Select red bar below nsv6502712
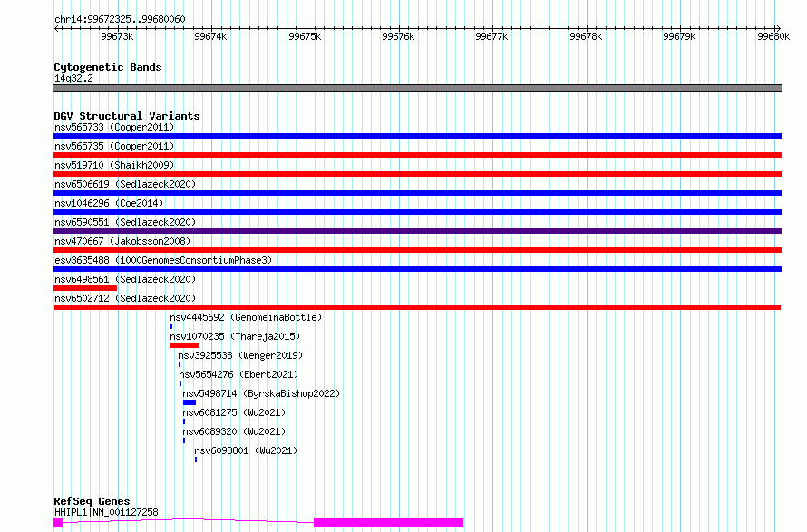 click(x=417, y=307)
